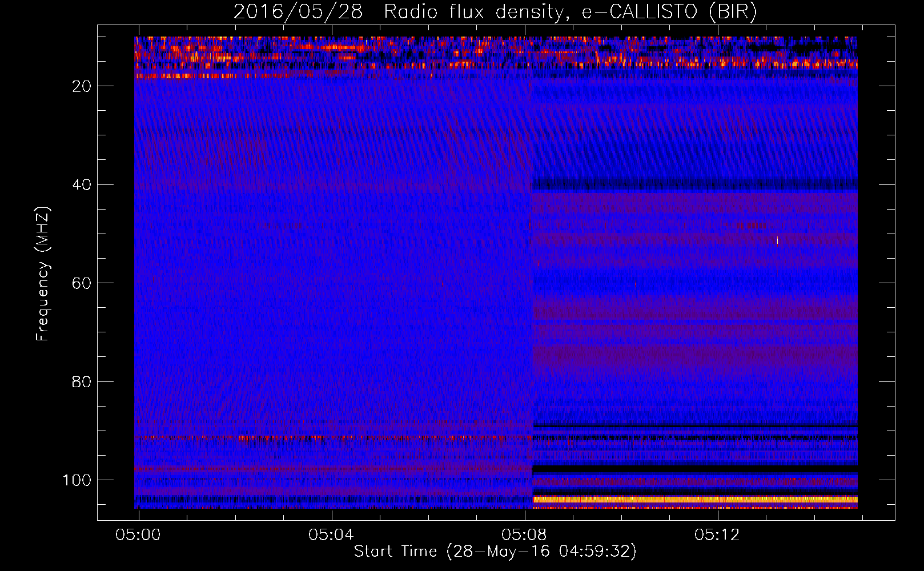Screen dimensions: 924x571
Task: Click the 'Frequency (MHZ)' axis label
Action: pyautogui.click(x=43, y=274)
